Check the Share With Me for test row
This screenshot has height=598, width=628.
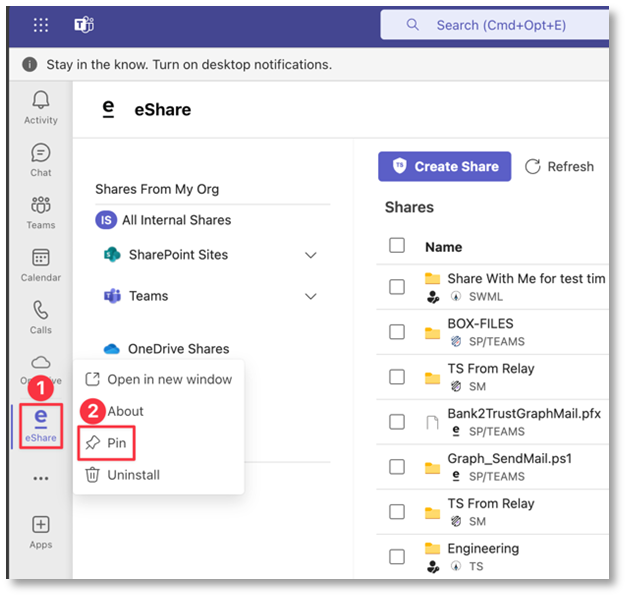click(397, 287)
